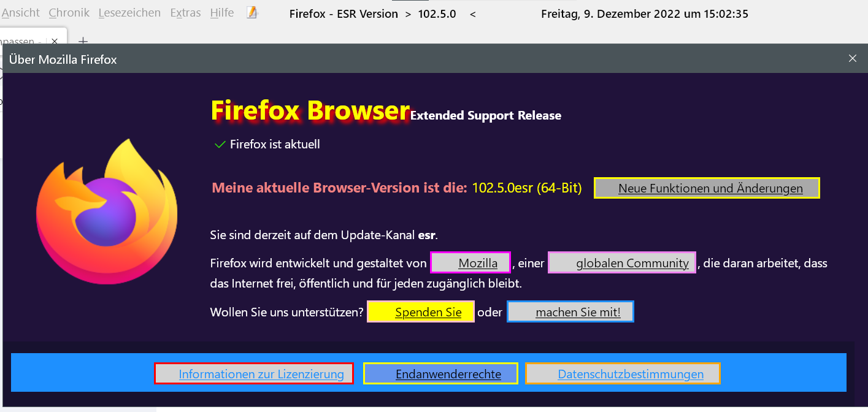Click the Über Mozilla Firefox title

pos(63,59)
